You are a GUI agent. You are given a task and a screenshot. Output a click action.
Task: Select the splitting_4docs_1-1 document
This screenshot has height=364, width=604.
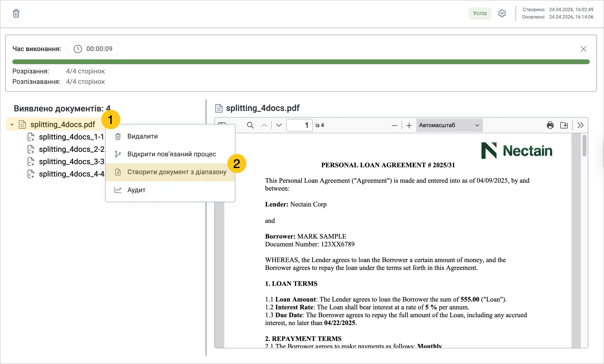(x=71, y=137)
